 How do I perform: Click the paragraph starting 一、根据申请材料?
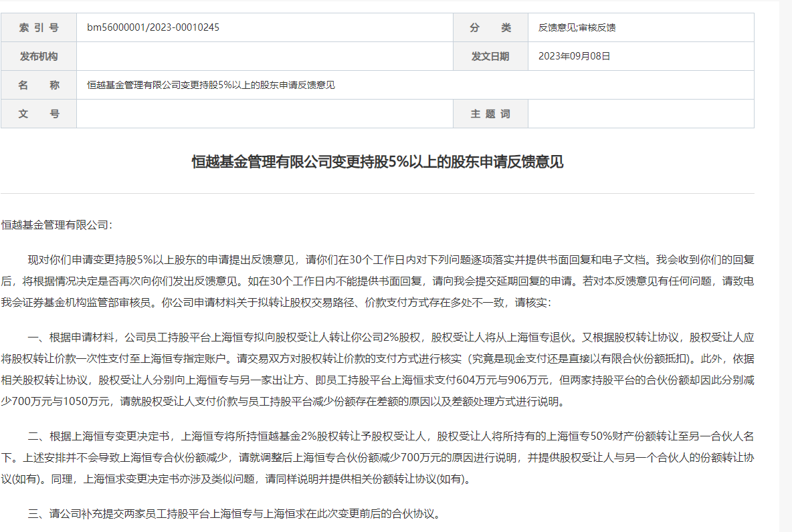coord(377,369)
